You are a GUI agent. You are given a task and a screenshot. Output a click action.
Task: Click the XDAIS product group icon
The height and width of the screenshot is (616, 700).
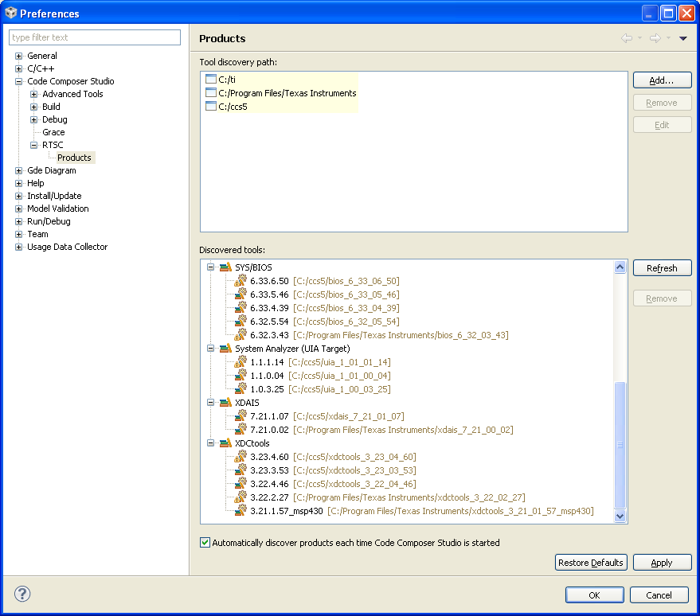point(225,403)
